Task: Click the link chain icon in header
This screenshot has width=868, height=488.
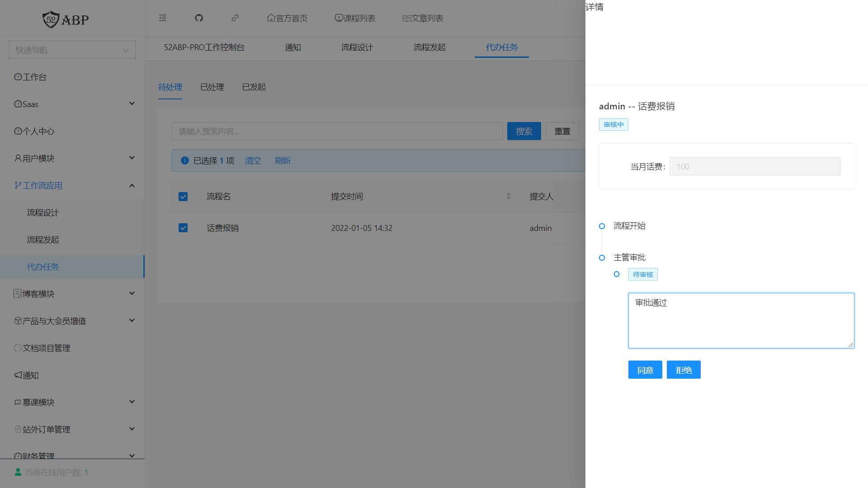Action: pyautogui.click(x=235, y=18)
